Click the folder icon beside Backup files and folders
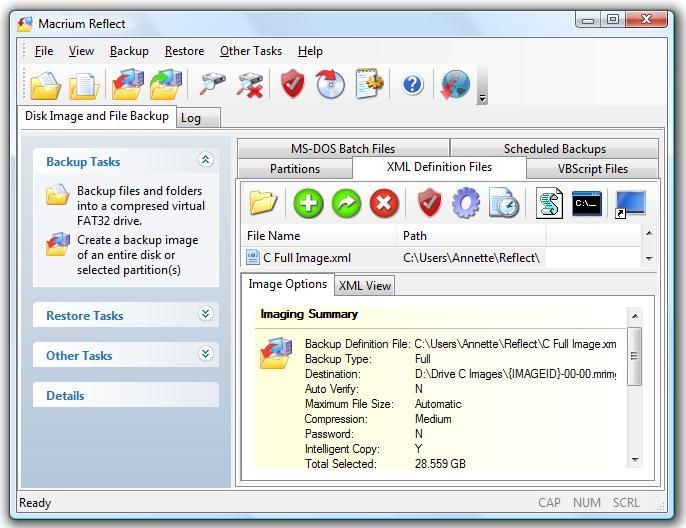The width and height of the screenshot is (686, 528). [x=58, y=195]
